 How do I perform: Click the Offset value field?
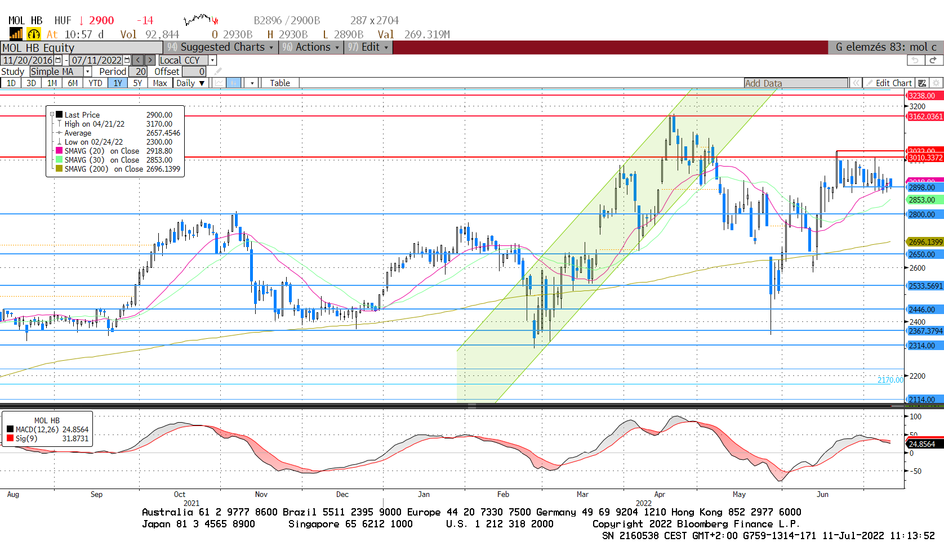tap(194, 71)
